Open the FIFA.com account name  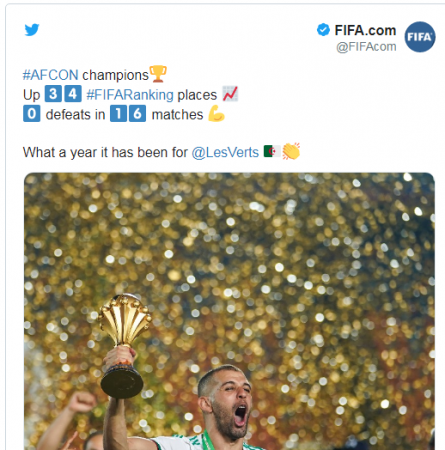(365, 30)
